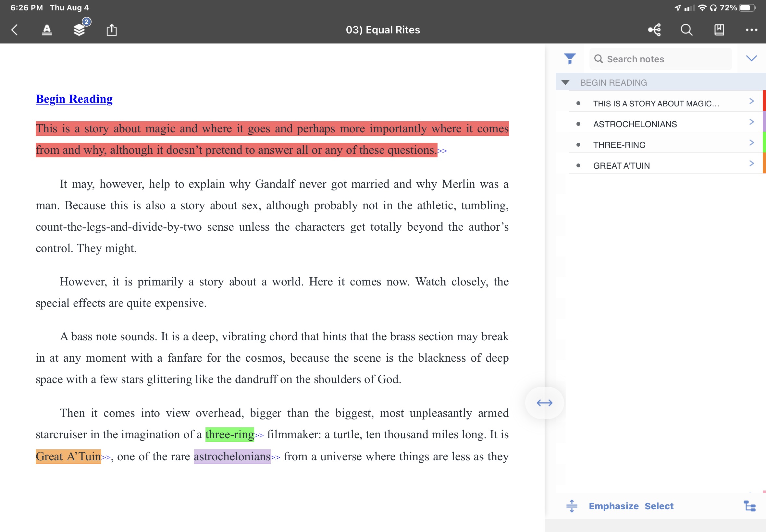Open the ASTROCHELONIANS note
This screenshot has width=766, height=532.
pos(635,124)
